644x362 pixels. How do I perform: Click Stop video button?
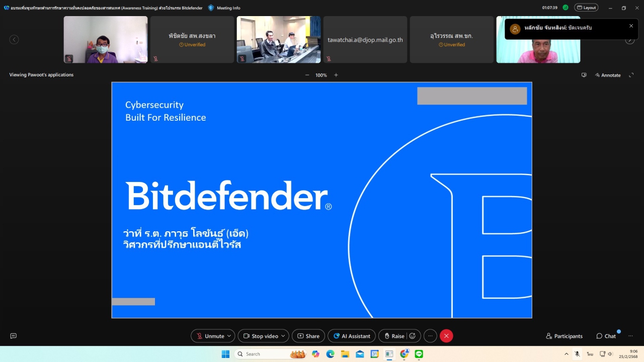(260, 336)
